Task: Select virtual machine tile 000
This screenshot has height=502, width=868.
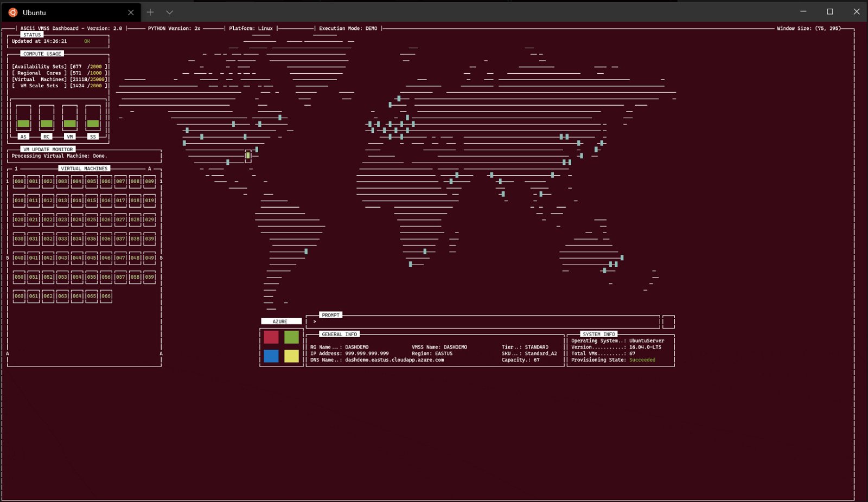Action: [x=19, y=181]
